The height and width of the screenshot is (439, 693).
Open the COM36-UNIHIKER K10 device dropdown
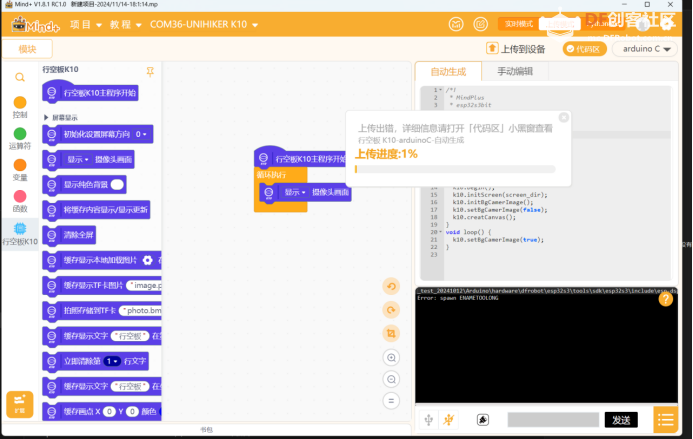click(x=204, y=25)
